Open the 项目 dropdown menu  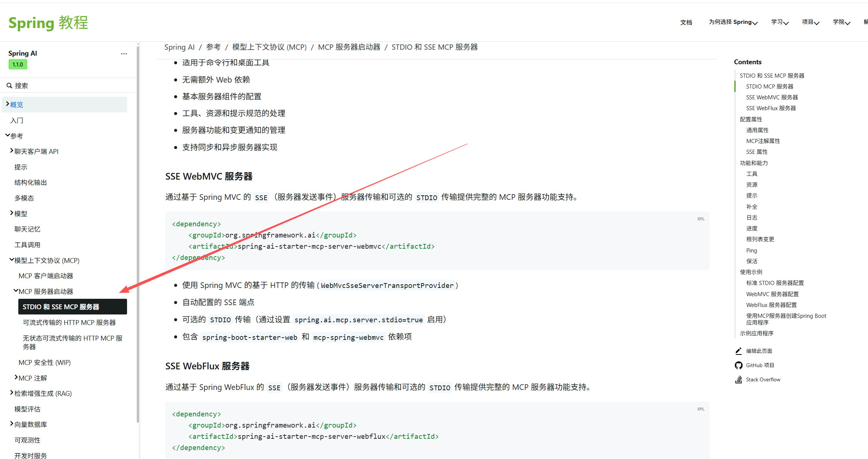coord(810,22)
